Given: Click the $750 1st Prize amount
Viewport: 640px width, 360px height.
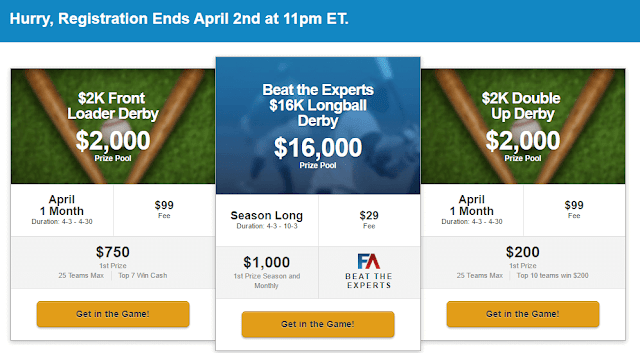Looking at the screenshot, I should tap(113, 252).
